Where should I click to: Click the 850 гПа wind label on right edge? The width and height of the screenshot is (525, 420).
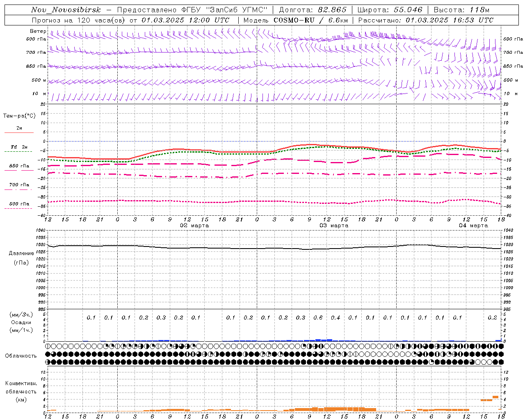coord(513,66)
